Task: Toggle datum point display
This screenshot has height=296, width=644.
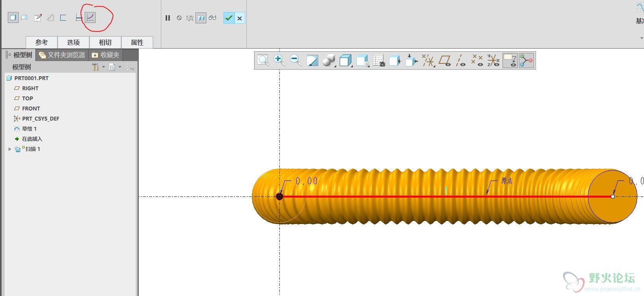Action: (x=477, y=61)
